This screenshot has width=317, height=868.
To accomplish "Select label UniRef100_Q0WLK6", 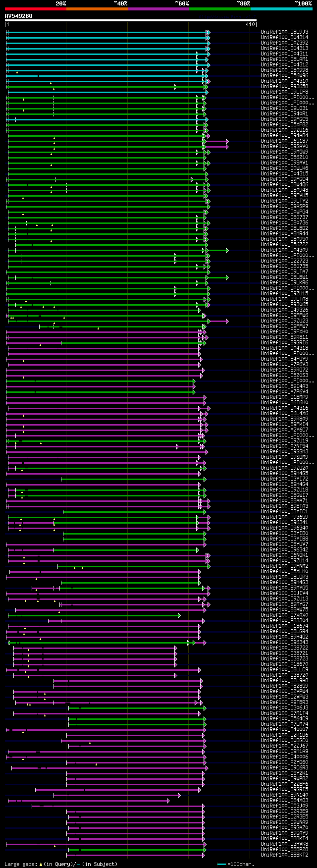I will coord(284,168).
